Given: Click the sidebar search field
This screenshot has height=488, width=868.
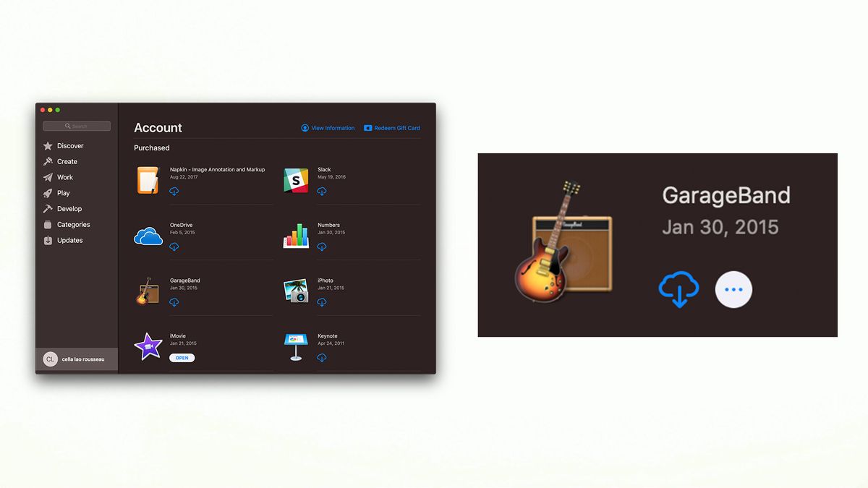Looking at the screenshot, I should click(x=76, y=125).
